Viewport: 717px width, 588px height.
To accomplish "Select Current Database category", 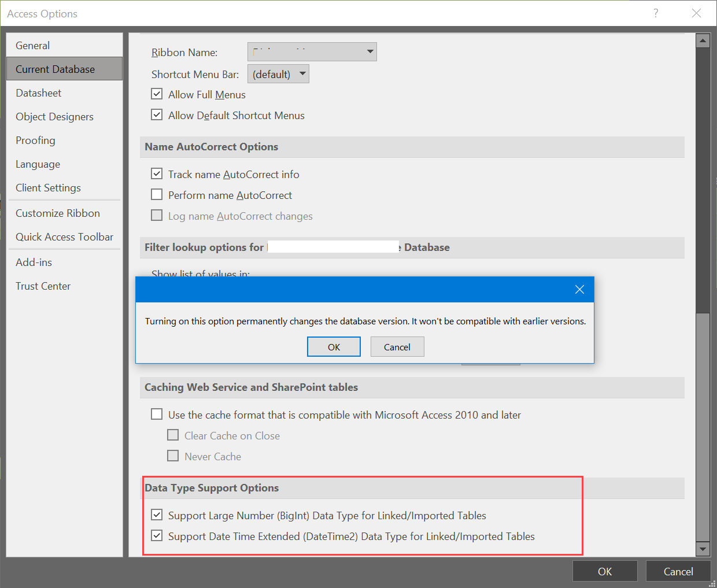I will (x=64, y=69).
